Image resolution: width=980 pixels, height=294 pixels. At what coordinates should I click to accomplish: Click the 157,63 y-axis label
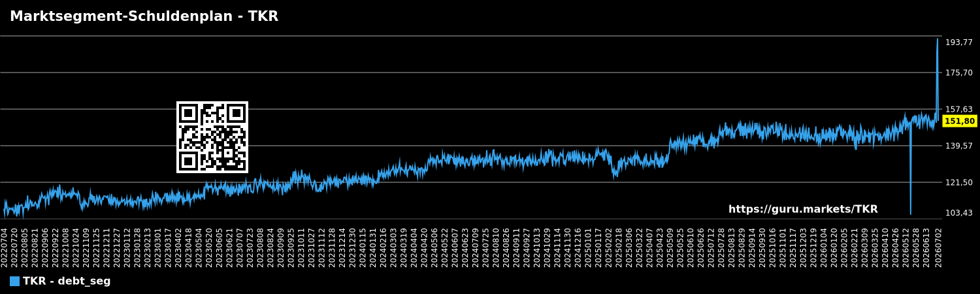(x=958, y=109)
